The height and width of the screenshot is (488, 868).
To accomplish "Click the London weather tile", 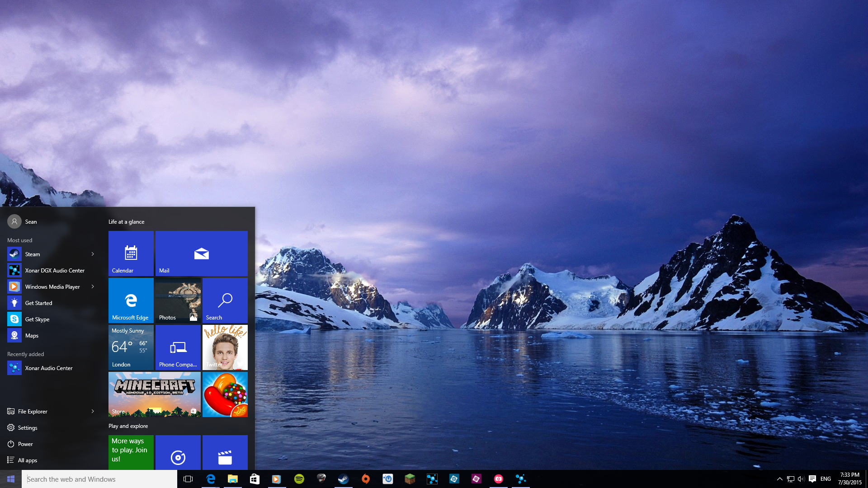I will point(130,347).
